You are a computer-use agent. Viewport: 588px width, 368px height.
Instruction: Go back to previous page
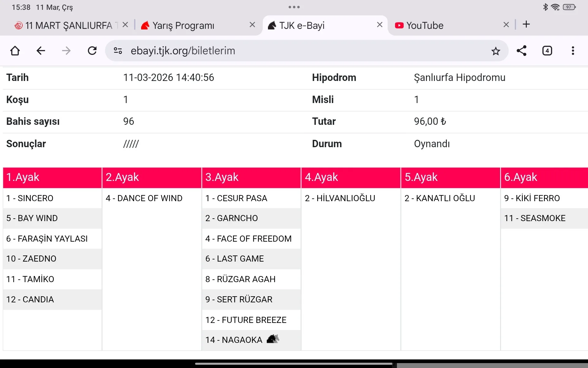tap(41, 51)
